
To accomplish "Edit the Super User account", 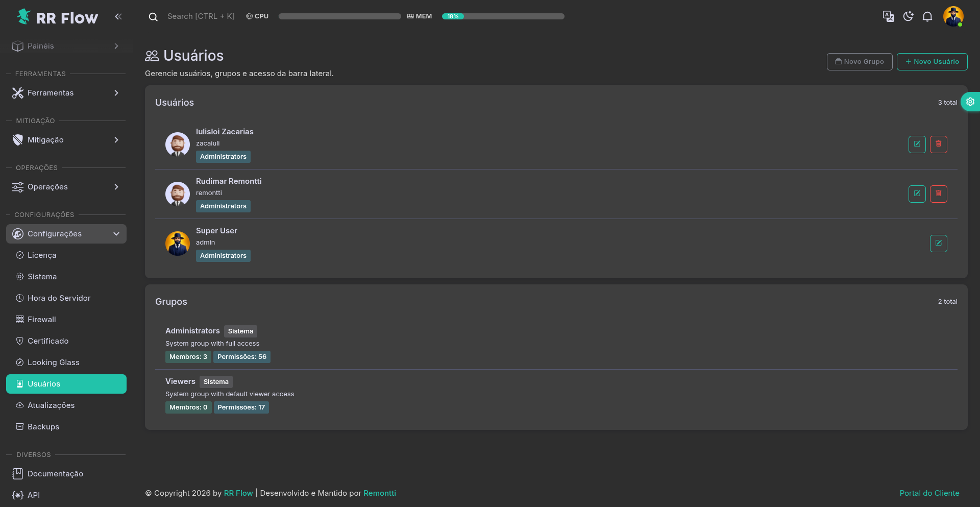I will pyautogui.click(x=938, y=244).
